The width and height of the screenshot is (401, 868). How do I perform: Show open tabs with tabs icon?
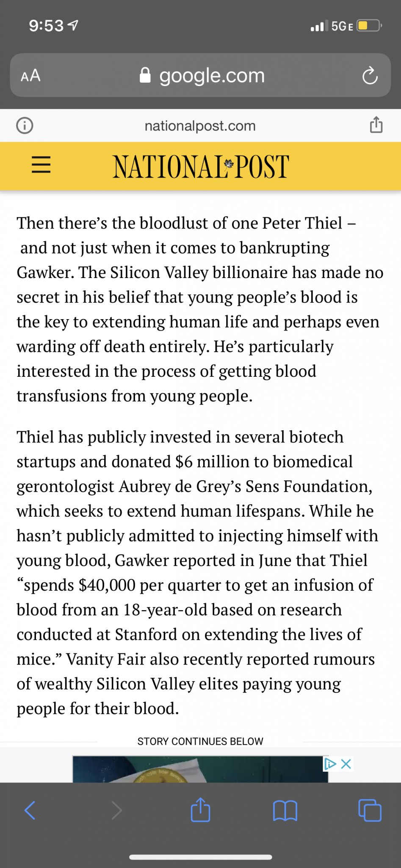(370, 810)
